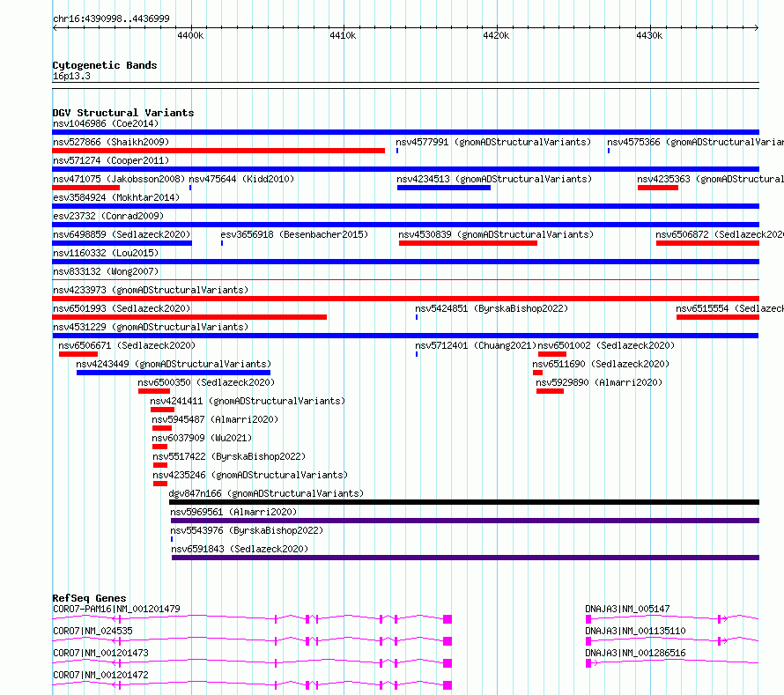Click the 4410k ruler position
Screen dimensions: 784x695
coord(343,35)
